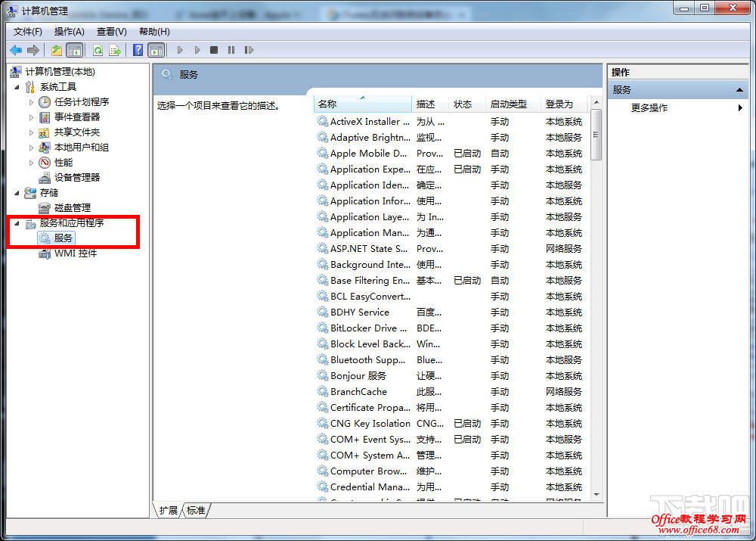This screenshot has height=541, width=756.
Task: Sort by the 描述 column header
Action: (430, 104)
